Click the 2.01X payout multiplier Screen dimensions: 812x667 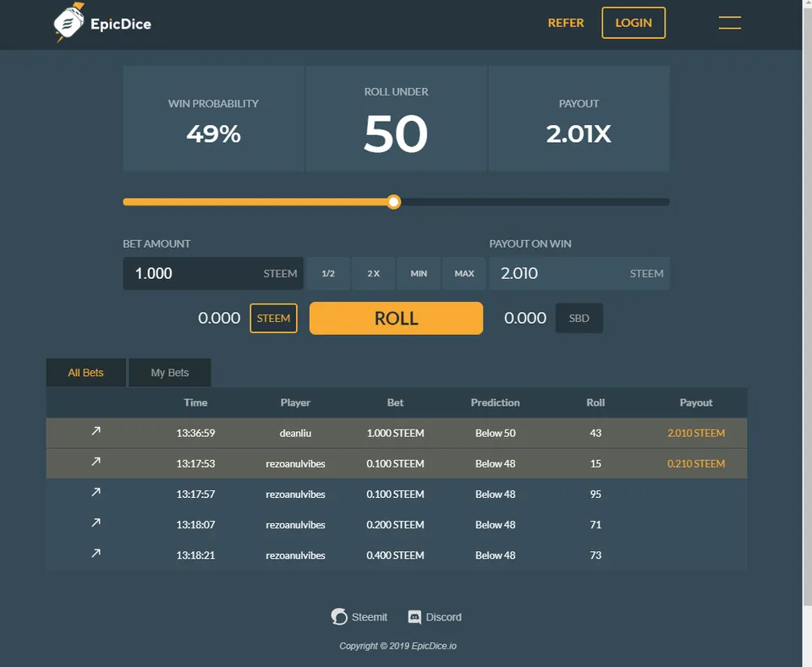point(579,134)
